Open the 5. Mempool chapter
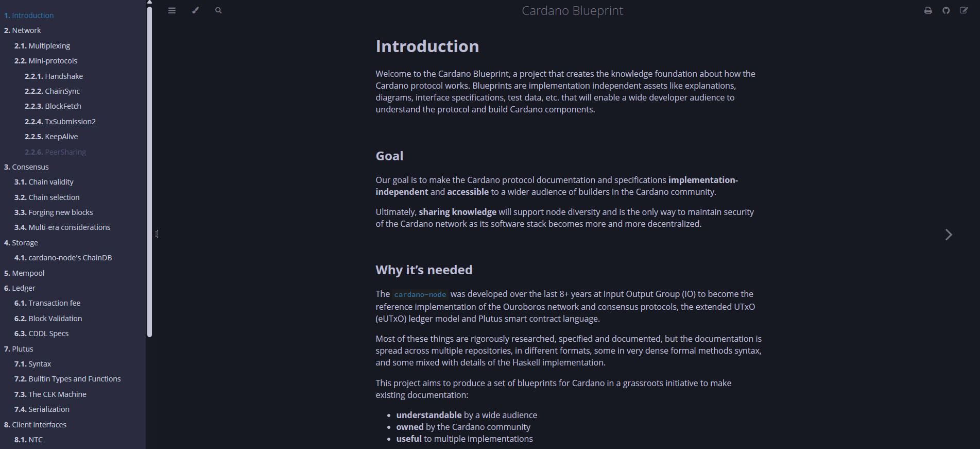This screenshot has height=449, width=980. tap(24, 273)
